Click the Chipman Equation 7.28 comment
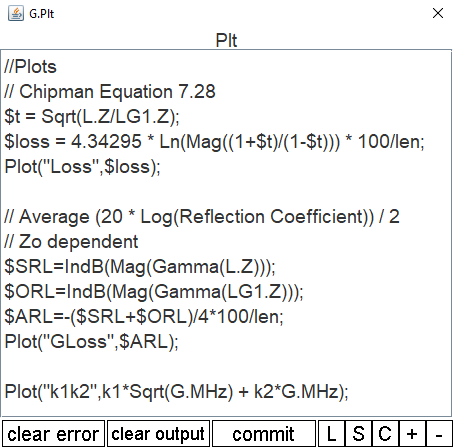The width and height of the screenshot is (453, 448). point(110,92)
